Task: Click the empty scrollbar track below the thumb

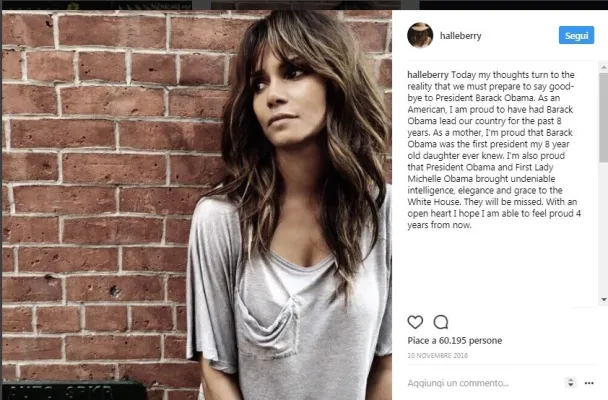Action: click(603, 229)
